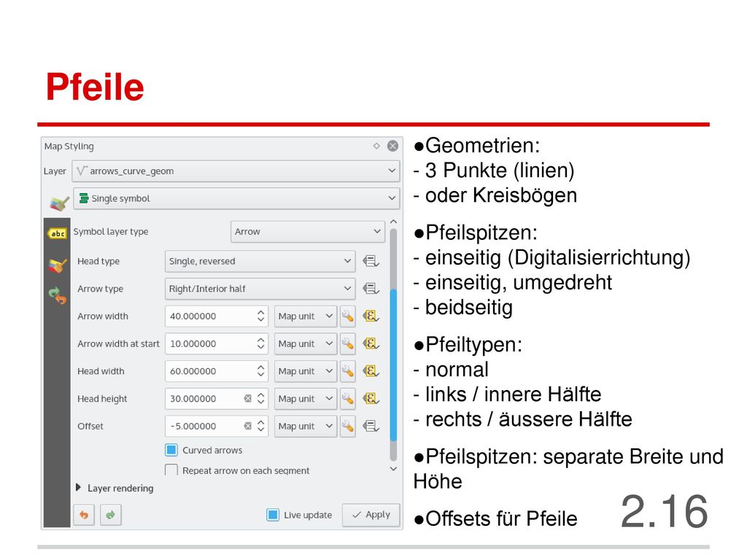
Task: Click the 'Map Styling' panel title
Action: [69, 146]
